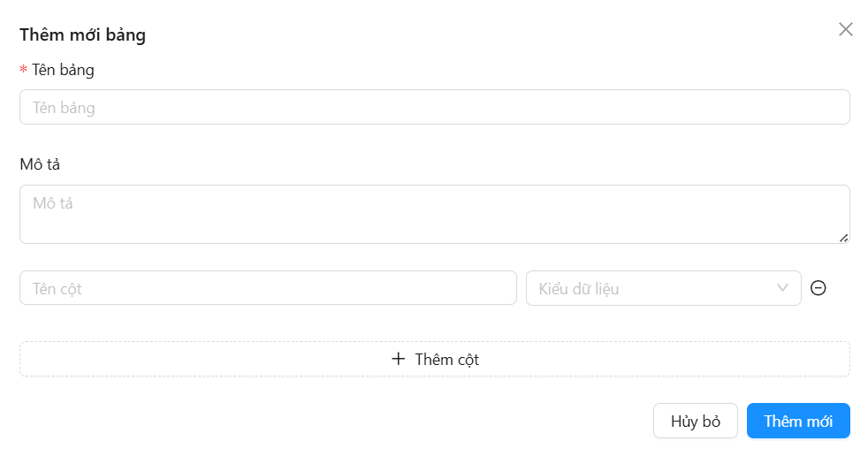
Task: Select the 'Kiểu dữ liệu' placeholder text
Action: 579,289
